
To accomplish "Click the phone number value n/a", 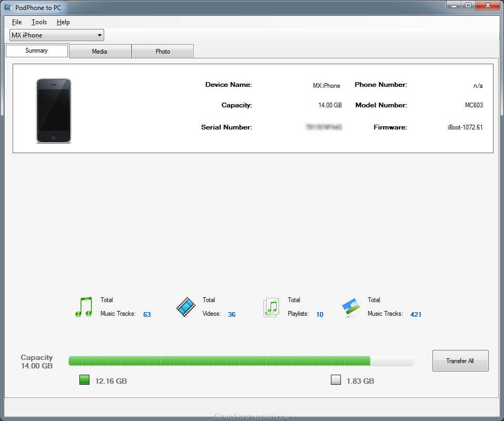I will click(x=478, y=86).
